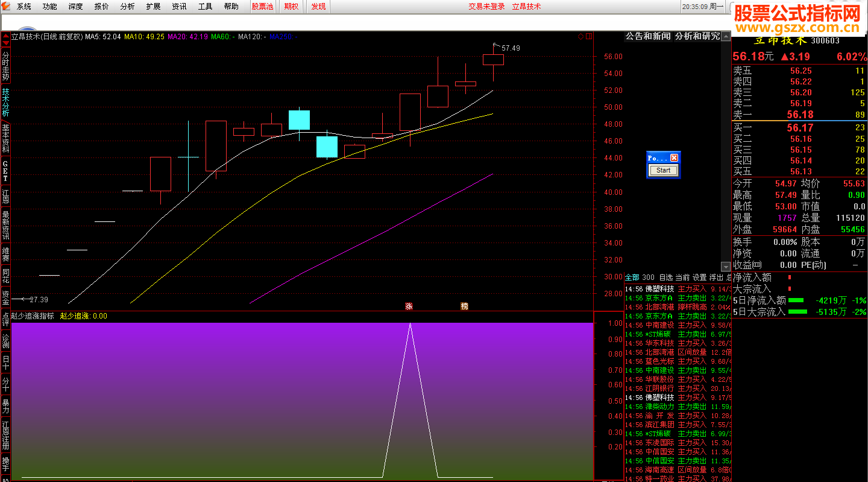Screen dimensions: 868x482
Task: Open the 分析和研究 tab
Action: [697, 36]
